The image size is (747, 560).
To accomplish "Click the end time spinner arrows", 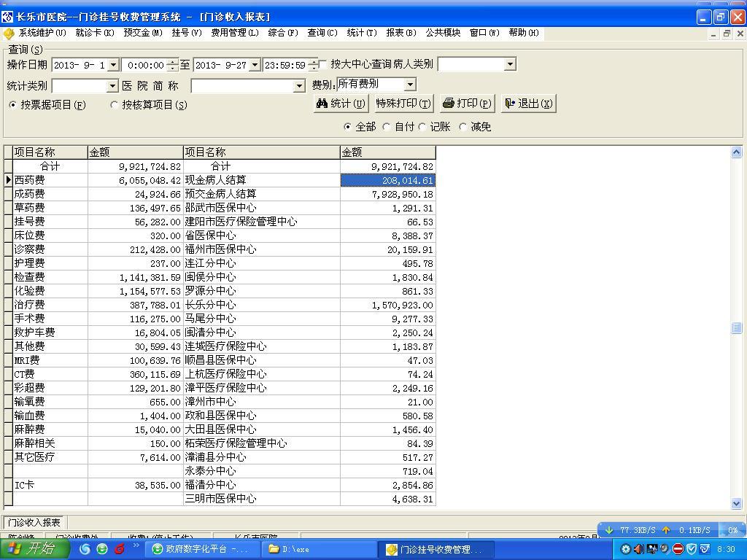I will (x=313, y=65).
